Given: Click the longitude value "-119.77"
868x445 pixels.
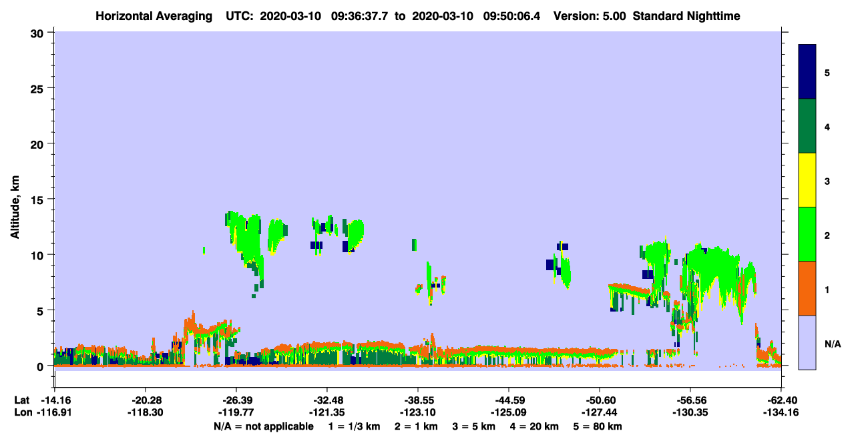Looking at the screenshot, I should [236, 413].
